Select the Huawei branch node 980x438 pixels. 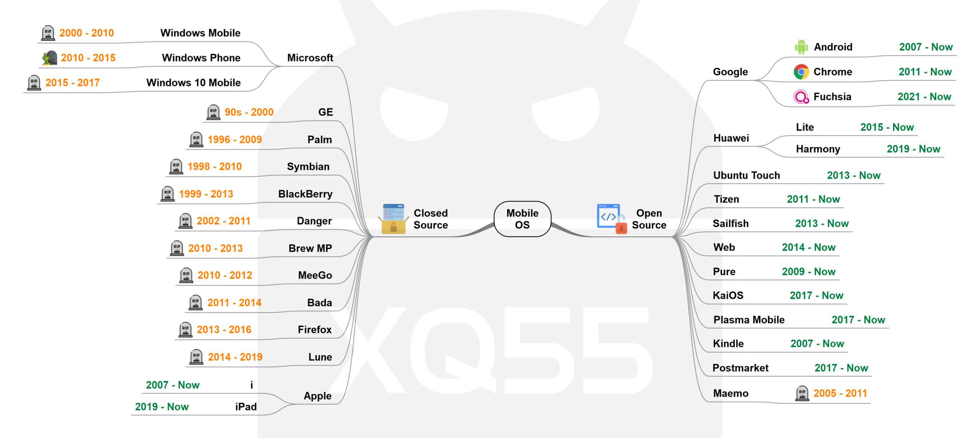point(731,138)
